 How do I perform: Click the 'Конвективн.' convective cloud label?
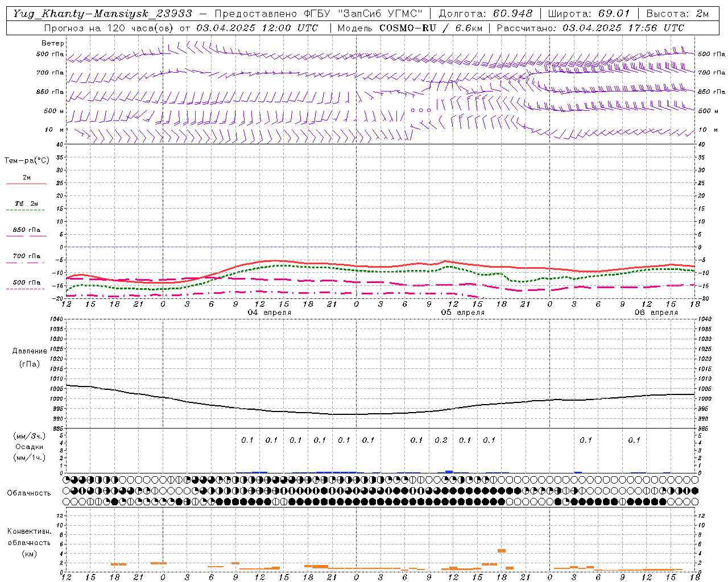29,531
